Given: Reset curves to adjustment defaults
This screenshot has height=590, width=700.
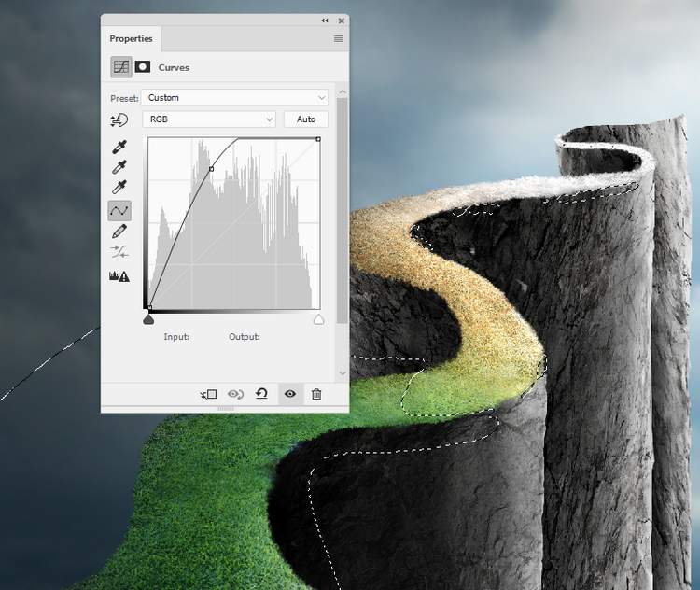Looking at the screenshot, I should click(261, 393).
